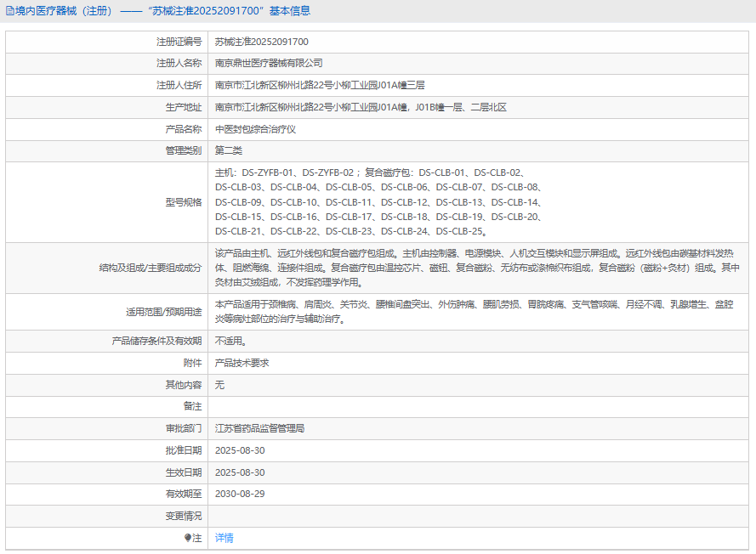Click the 其他内容 label

coord(183,385)
